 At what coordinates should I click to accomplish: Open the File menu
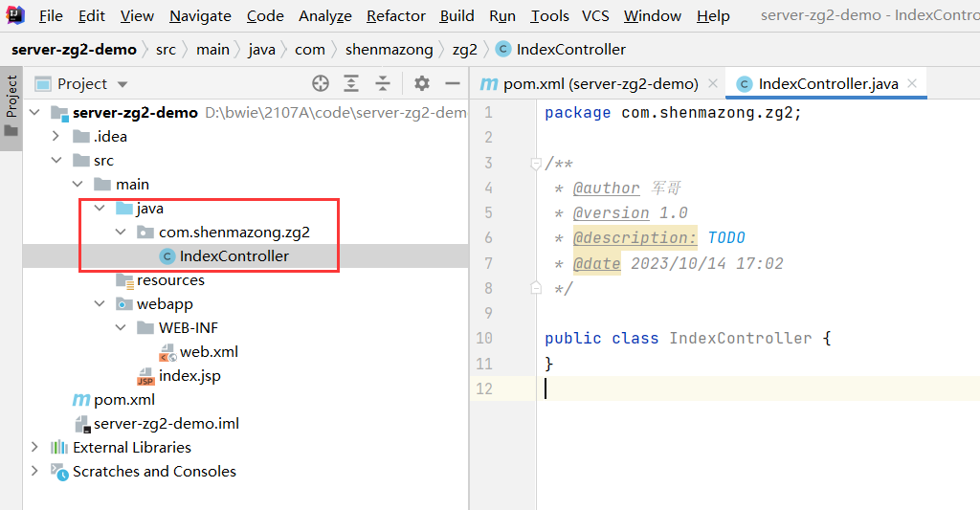[x=51, y=15]
